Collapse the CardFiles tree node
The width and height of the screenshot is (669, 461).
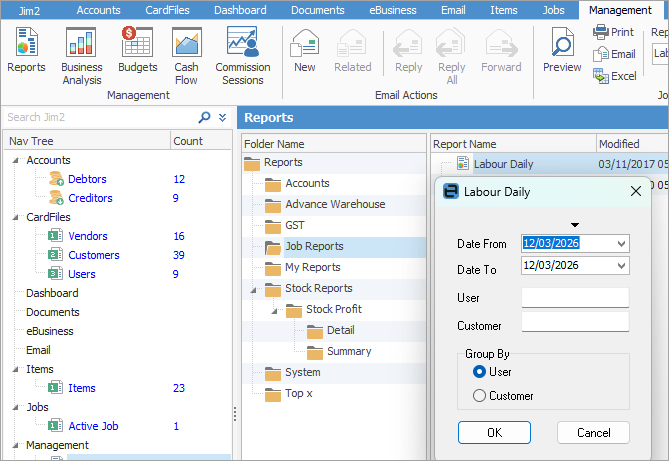(15, 217)
